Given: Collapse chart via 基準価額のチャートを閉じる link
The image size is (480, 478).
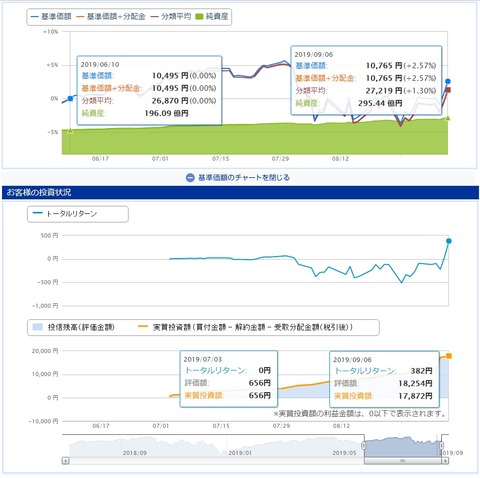Looking at the screenshot, I should pyautogui.click(x=244, y=177).
